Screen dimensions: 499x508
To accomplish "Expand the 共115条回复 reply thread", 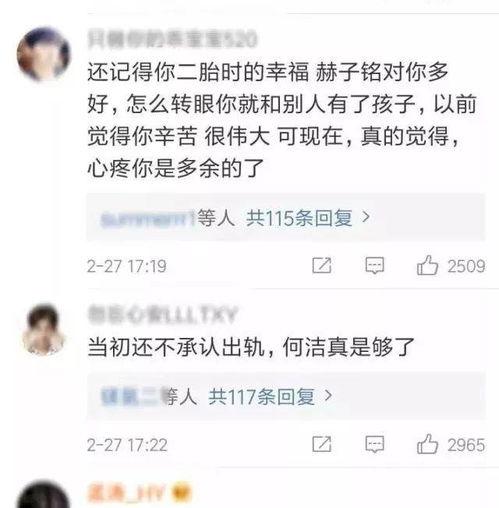I will click(299, 218).
